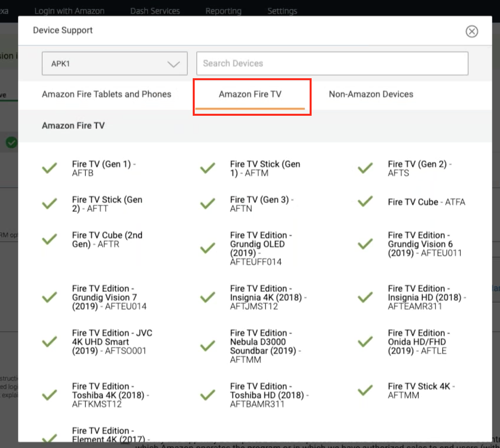Click checkmark icon next to Fire TV (Gen 2) - AFTS

click(365, 168)
